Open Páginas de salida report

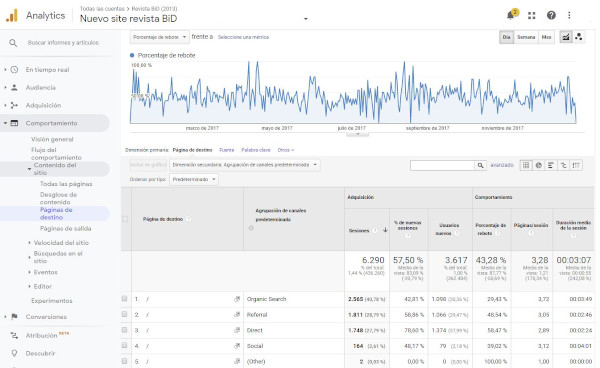65,228
